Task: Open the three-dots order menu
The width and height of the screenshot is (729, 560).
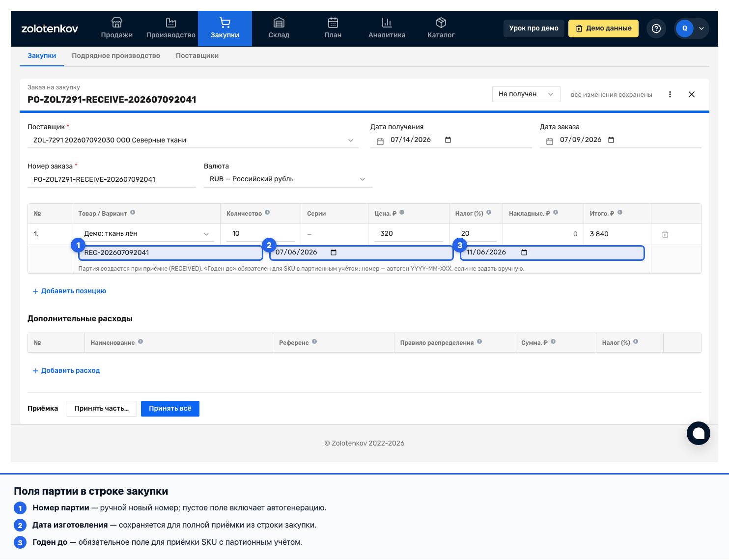Action: [x=670, y=94]
